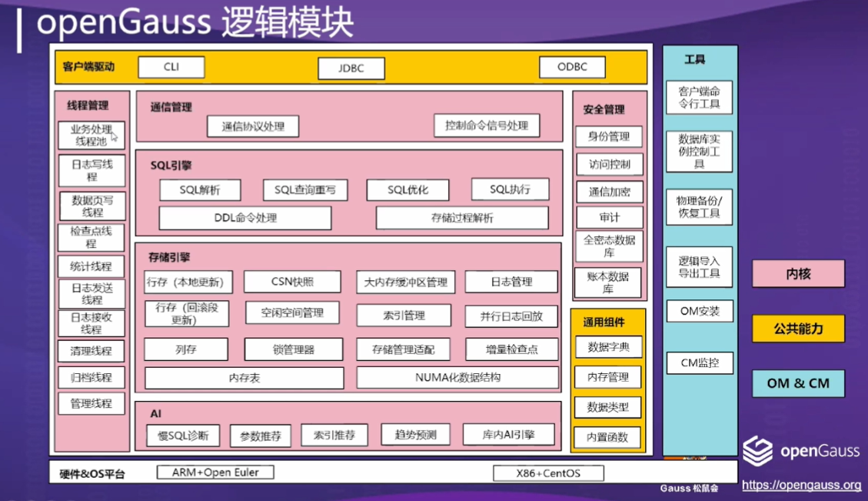868x501 pixels.
Task: Click the 数据字典 component box
Action: click(608, 347)
